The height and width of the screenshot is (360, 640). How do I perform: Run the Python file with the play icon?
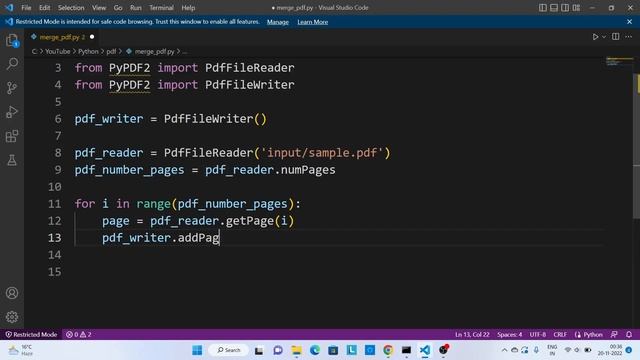(595, 37)
